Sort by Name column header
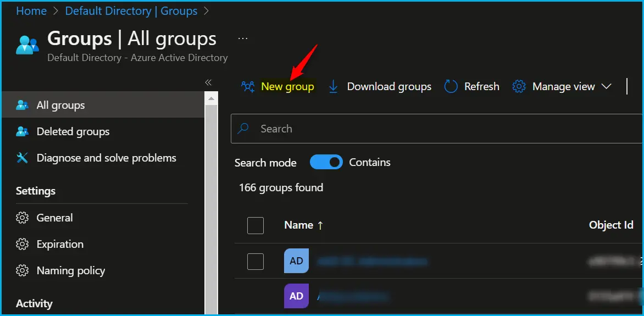644x316 pixels. point(298,225)
